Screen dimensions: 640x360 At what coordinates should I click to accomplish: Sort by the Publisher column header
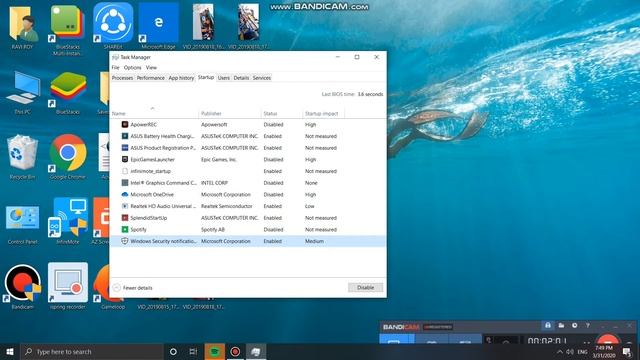click(230, 113)
